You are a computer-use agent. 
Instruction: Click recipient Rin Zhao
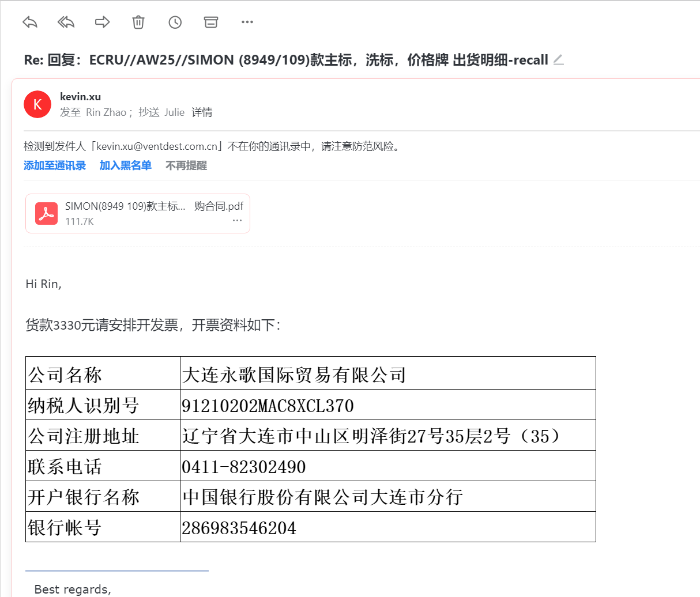point(106,112)
